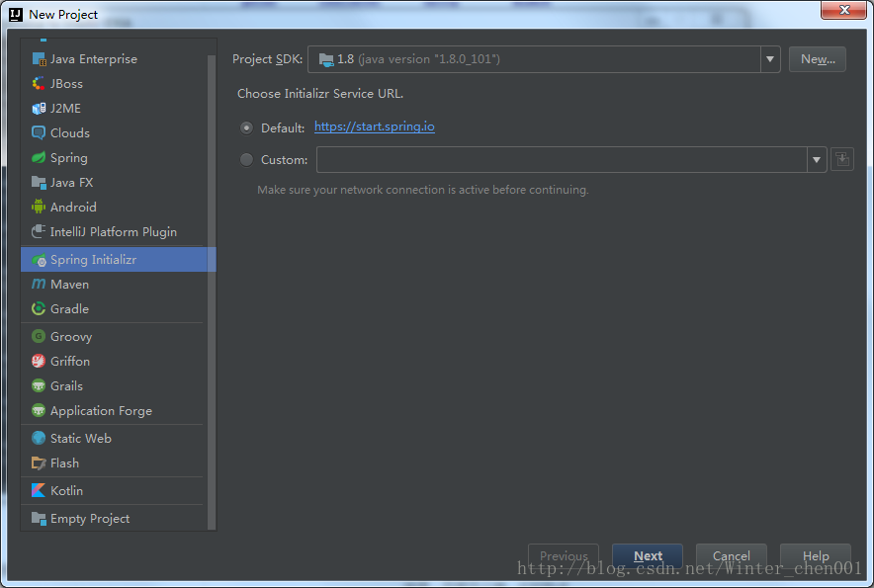Click the IntelliJ logo in title bar

click(16, 15)
